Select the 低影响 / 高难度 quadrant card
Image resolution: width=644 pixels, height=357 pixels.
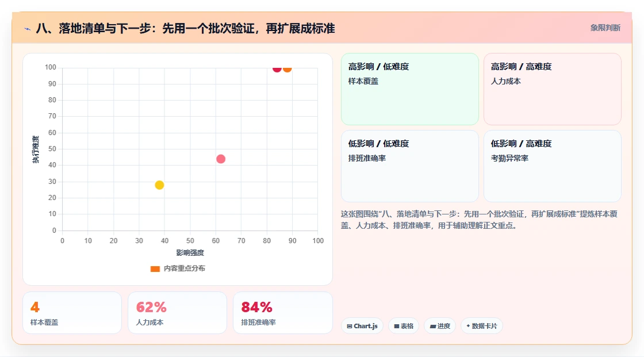pos(553,166)
